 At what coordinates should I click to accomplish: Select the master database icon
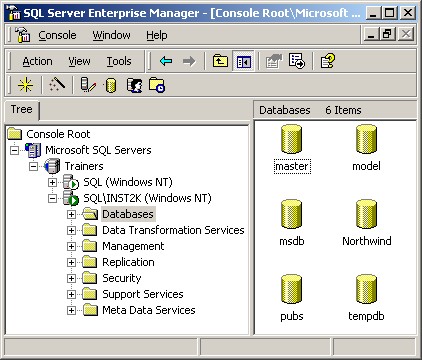pyautogui.click(x=292, y=139)
